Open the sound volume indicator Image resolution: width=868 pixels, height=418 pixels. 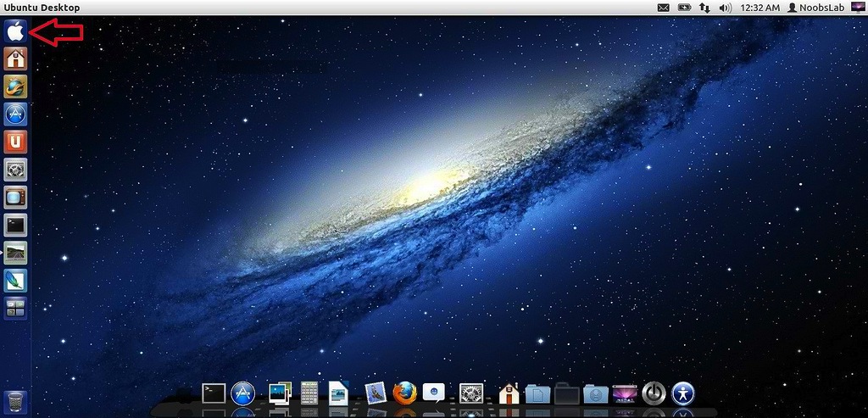click(725, 8)
